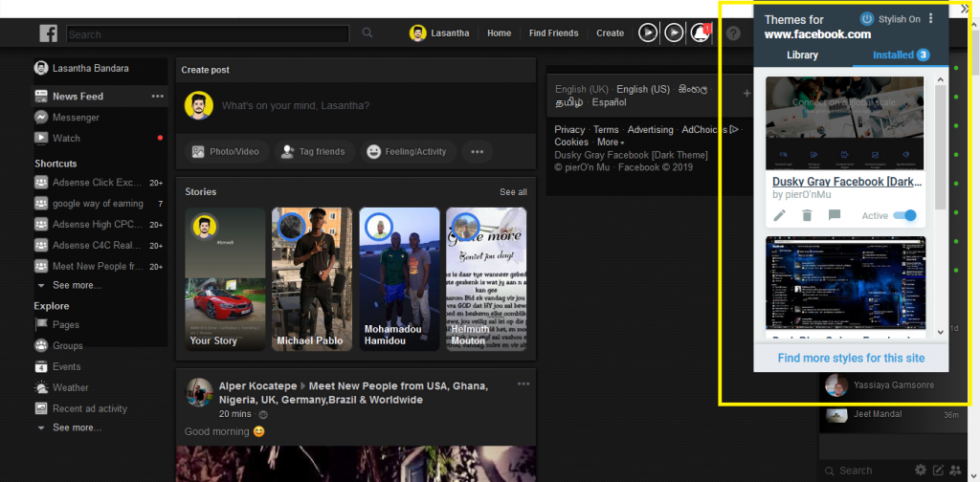Open the Stylish three-dot options menu

click(931, 19)
